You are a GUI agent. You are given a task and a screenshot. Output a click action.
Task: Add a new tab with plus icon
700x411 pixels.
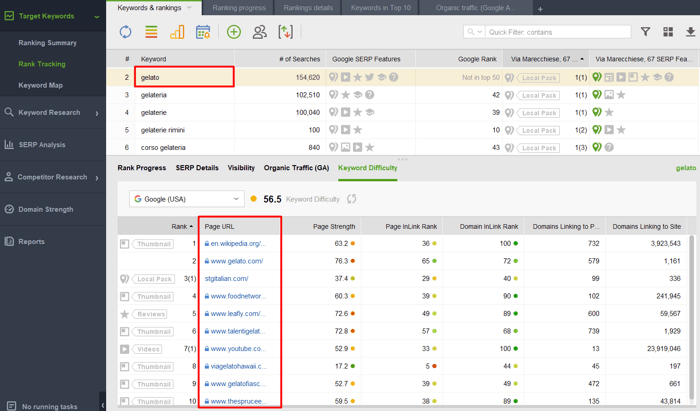click(x=540, y=9)
